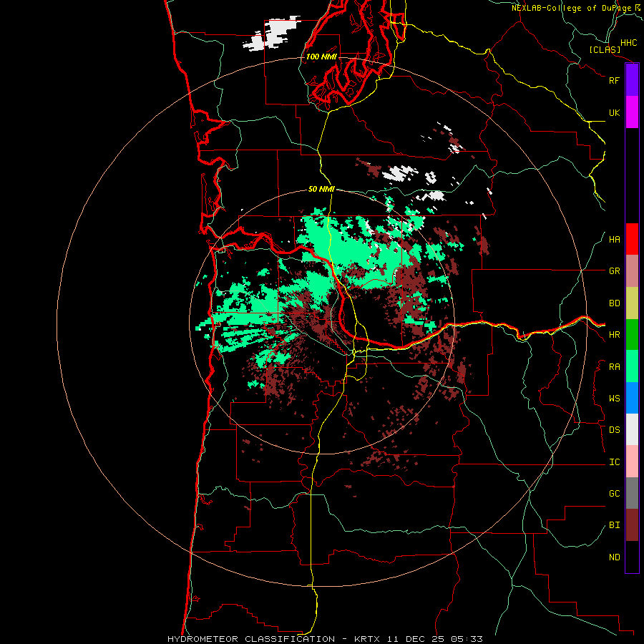
Task: Click the DS legend label
Action: tap(614, 430)
